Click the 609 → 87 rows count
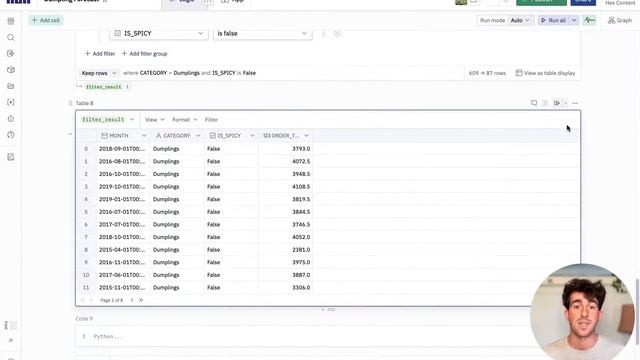This screenshot has height=360, width=640. 487,73
